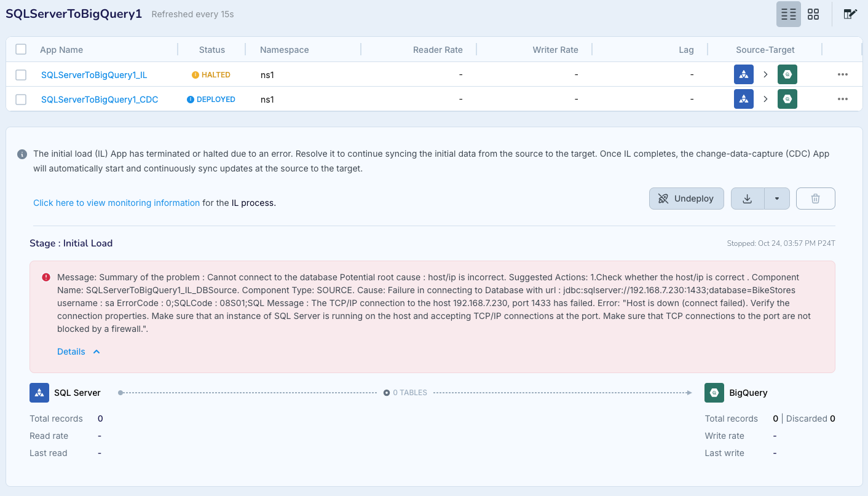Click the BigQuery icon in the stage diagram
The height and width of the screenshot is (496, 868).
[714, 393]
